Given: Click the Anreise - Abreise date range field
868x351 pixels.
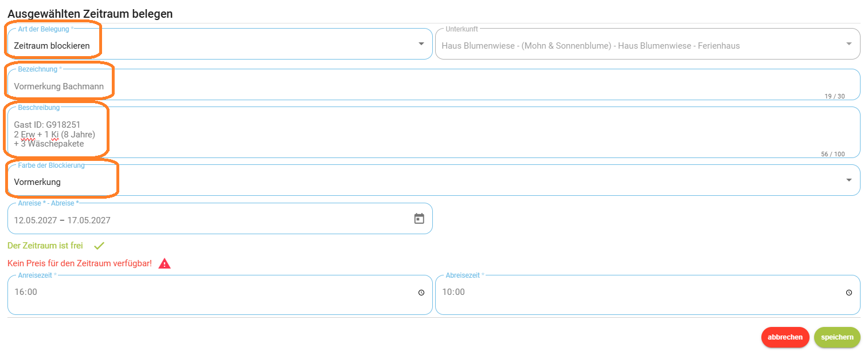Looking at the screenshot, I should (220, 218).
